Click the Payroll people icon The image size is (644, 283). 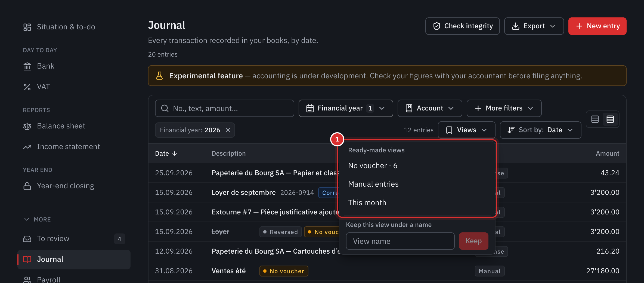[x=27, y=279]
